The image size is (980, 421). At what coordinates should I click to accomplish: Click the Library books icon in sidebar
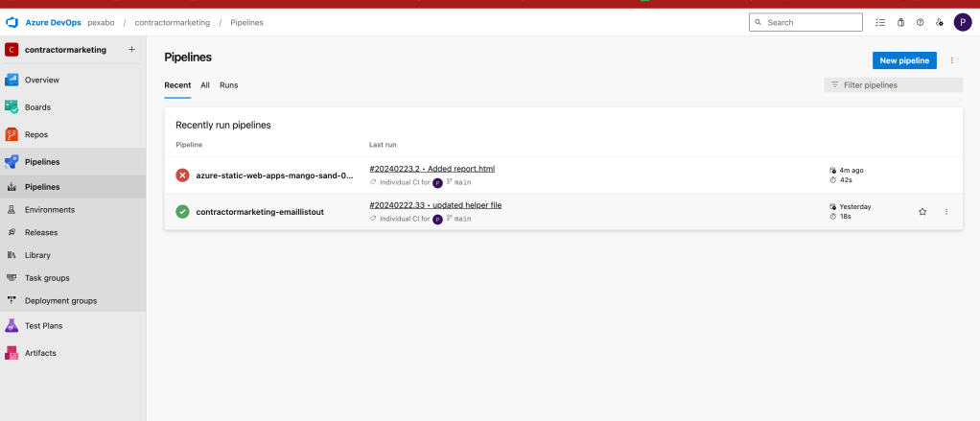tap(12, 255)
